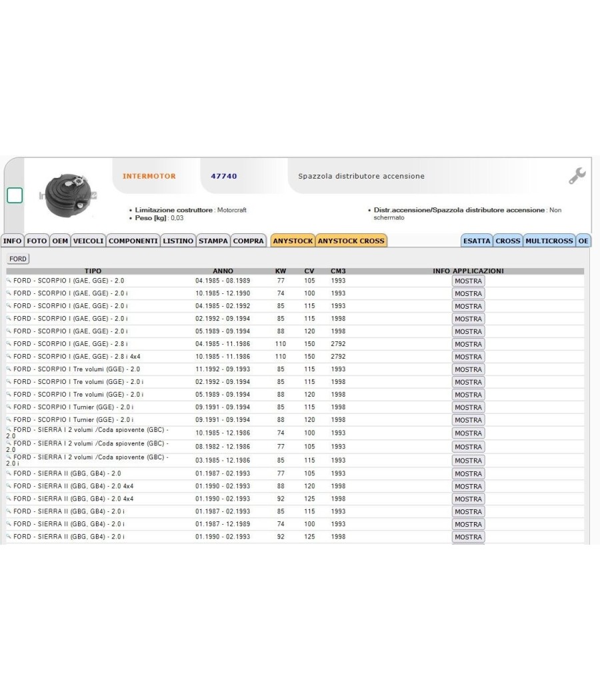Click MOSTRA for Sierra II 2.0 4x4 92 kW
The width and height of the screenshot is (600, 700).
tap(468, 499)
